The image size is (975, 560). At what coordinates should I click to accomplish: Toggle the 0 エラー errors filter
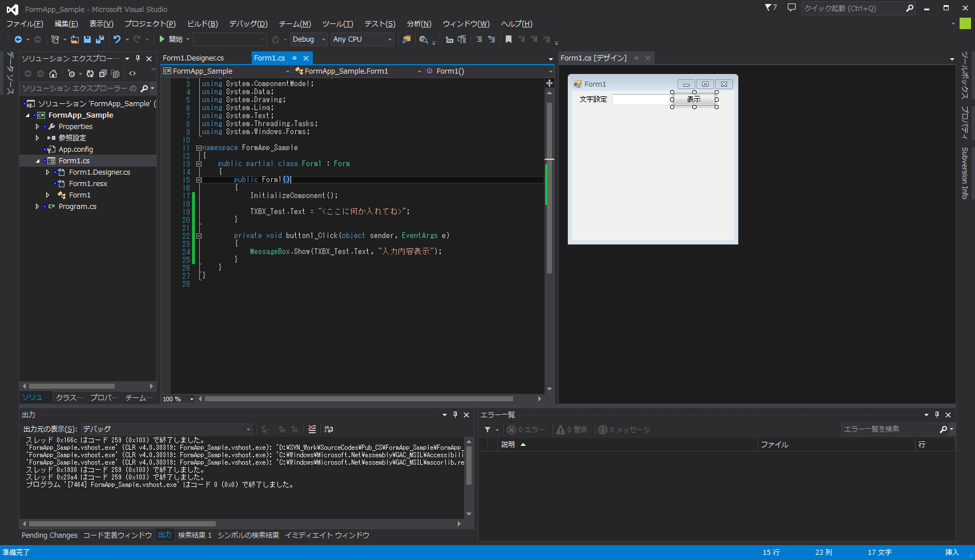(x=526, y=430)
